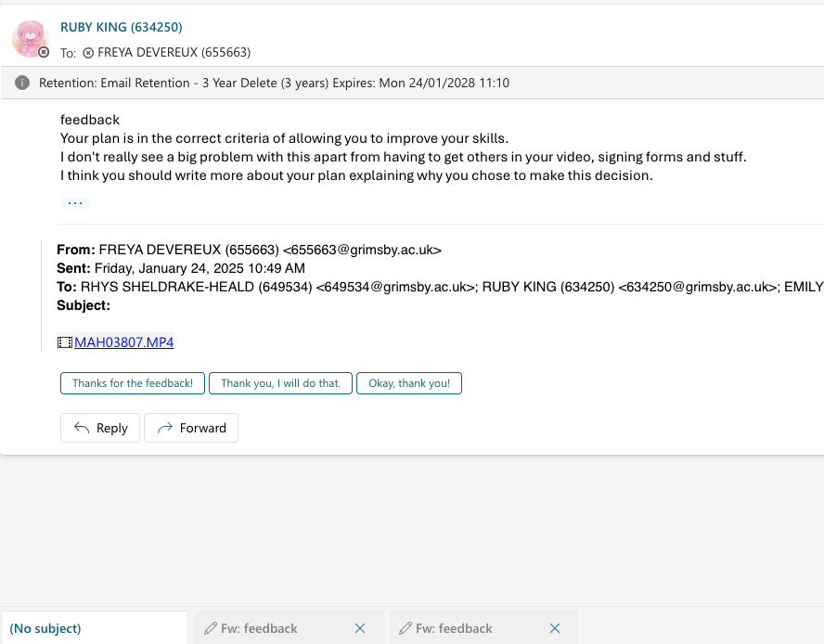The width and height of the screenshot is (824, 644).
Task: Click the 'feedback' first line of message body
Action: (x=90, y=120)
